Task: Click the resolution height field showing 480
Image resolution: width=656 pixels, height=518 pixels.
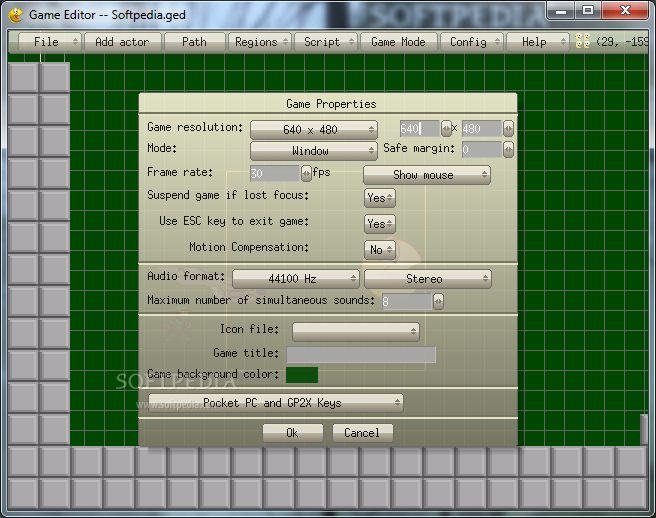Action: (482, 128)
